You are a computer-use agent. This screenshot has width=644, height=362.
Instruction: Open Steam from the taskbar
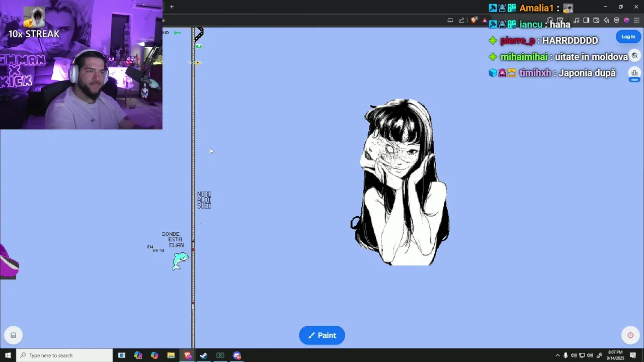pos(204,355)
